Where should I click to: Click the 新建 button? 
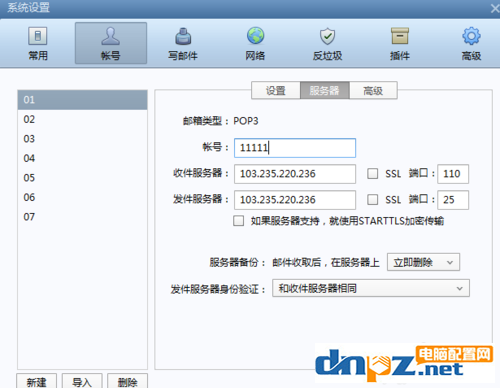(36, 381)
